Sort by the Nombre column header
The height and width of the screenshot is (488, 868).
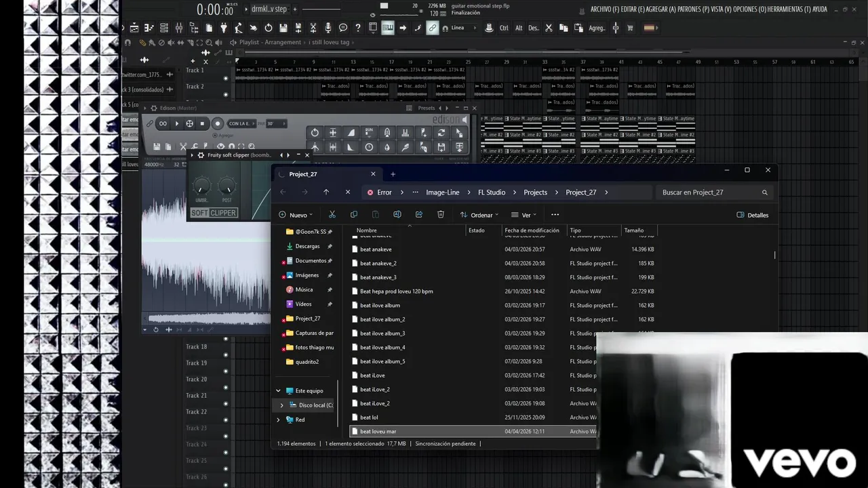click(409, 230)
